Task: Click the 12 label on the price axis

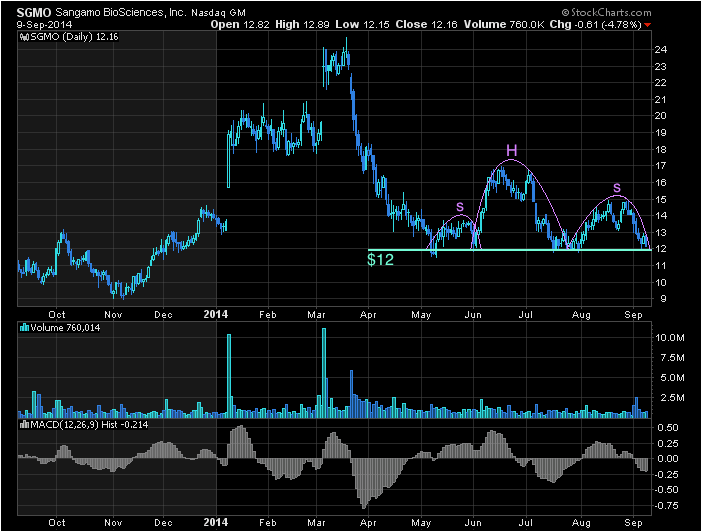Action: point(660,249)
